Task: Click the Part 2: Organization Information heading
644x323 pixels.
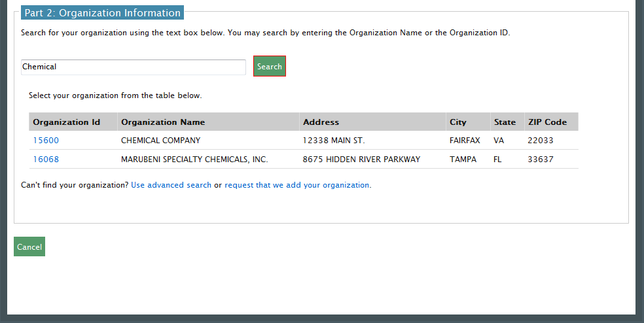Action: pyautogui.click(x=102, y=12)
